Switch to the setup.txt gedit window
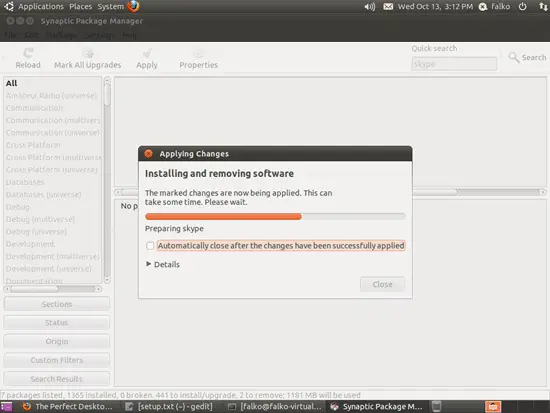This screenshot has width=550, height=413. tap(169, 407)
